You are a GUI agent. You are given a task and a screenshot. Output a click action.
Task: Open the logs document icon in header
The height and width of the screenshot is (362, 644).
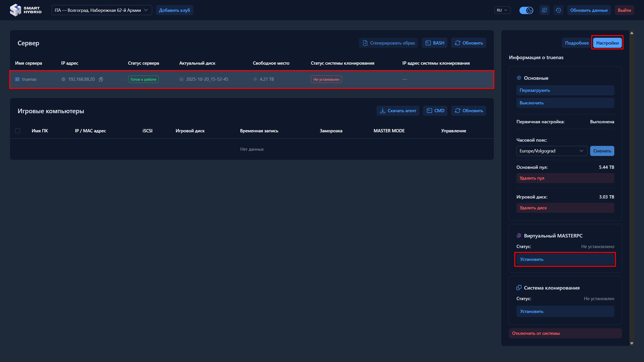[544, 10]
